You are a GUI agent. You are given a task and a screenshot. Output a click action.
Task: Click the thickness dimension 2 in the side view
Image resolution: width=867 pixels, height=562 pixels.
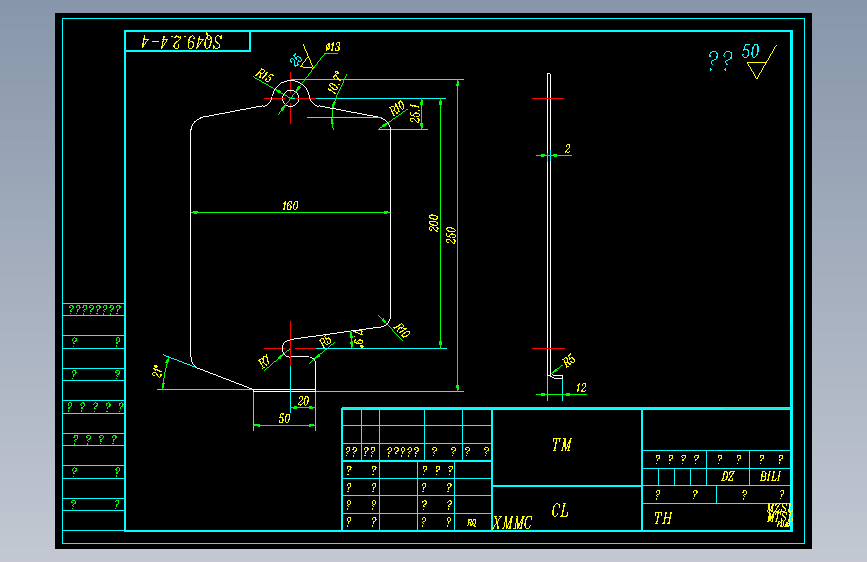pyautogui.click(x=567, y=149)
